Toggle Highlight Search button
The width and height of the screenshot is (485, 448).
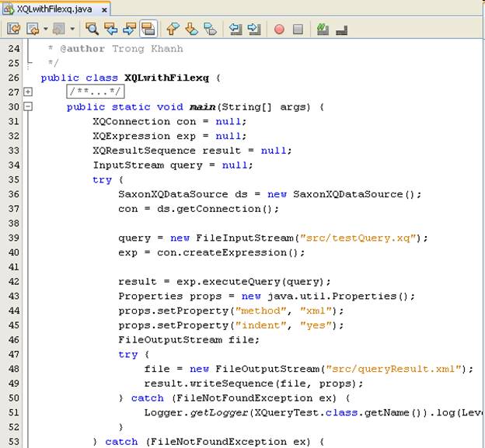click(x=148, y=29)
